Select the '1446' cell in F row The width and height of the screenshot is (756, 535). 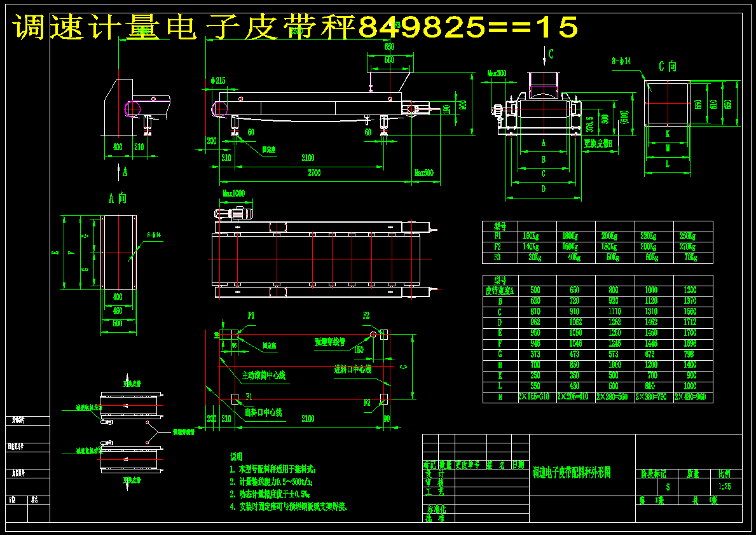click(651, 344)
